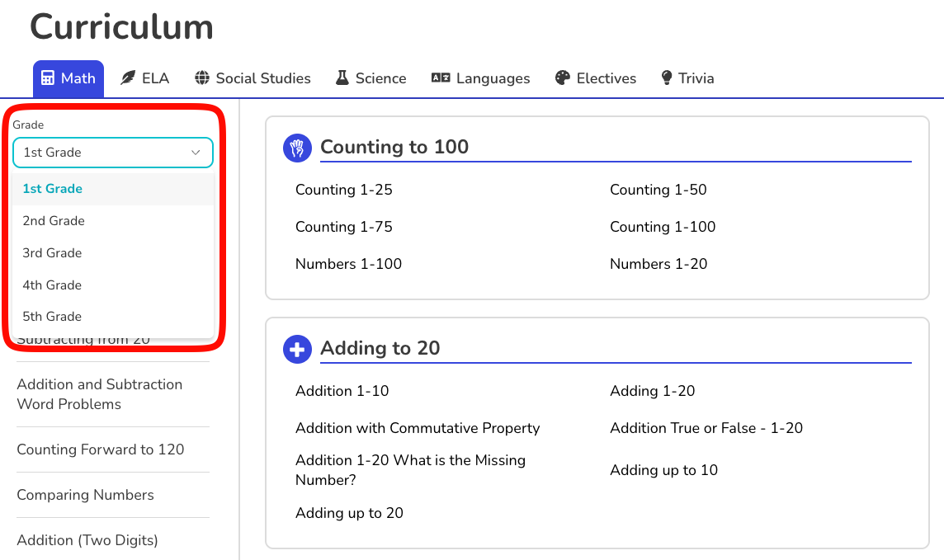The width and height of the screenshot is (944, 560).
Task: Choose 4th Grade from the grade list
Action: coord(113,285)
